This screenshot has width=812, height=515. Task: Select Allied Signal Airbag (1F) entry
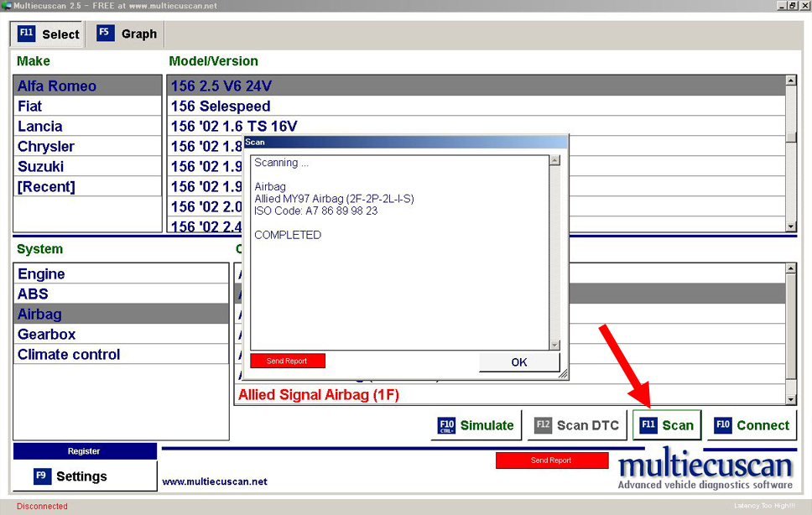(x=510, y=395)
